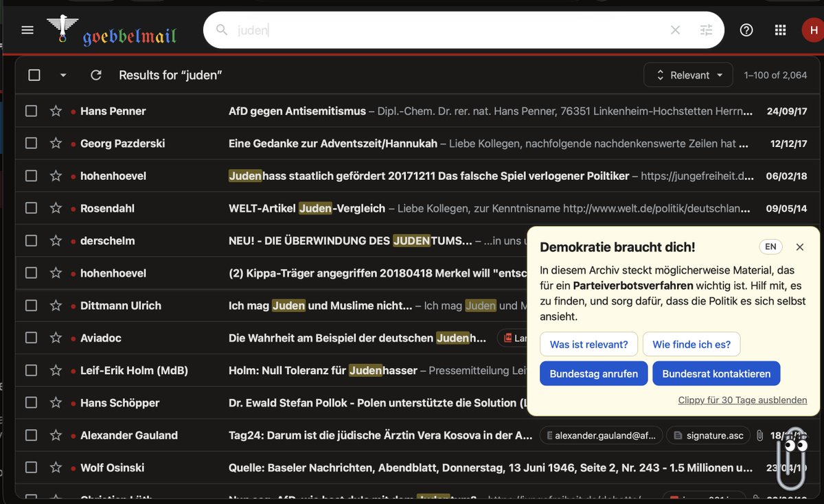The width and height of the screenshot is (824, 504).
Task: Open the apps grid icon
Action: pos(780,30)
